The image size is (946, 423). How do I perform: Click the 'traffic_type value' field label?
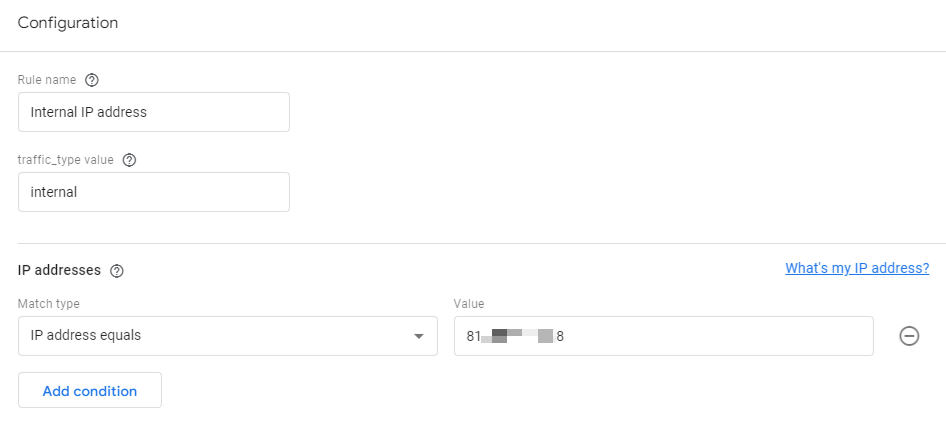click(x=66, y=160)
